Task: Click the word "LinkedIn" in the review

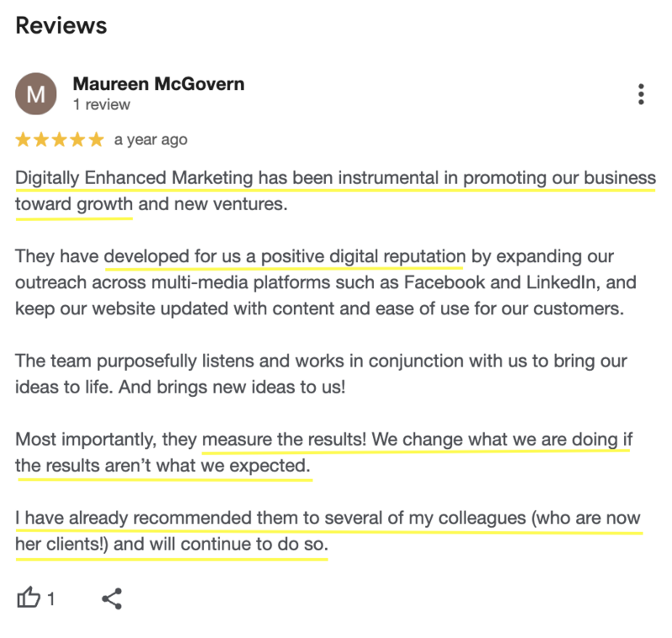Action: (x=572, y=282)
